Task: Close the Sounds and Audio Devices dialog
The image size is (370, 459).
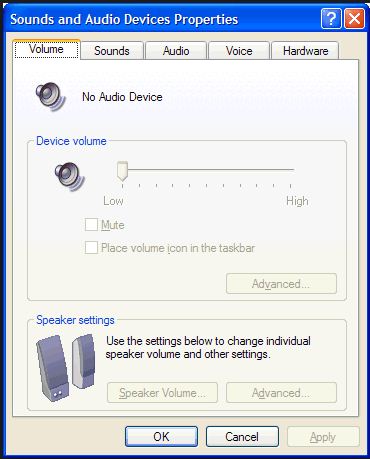Action: tap(354, 19)
